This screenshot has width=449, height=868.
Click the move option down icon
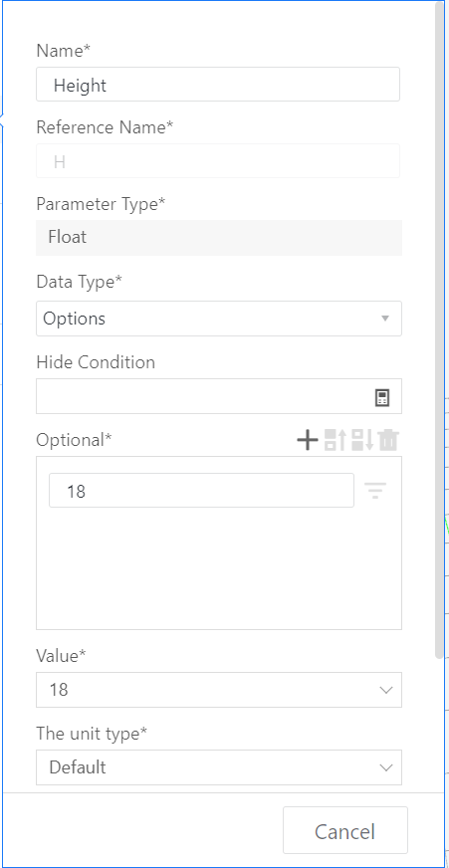pyautogui.click(x=362, y=440)
